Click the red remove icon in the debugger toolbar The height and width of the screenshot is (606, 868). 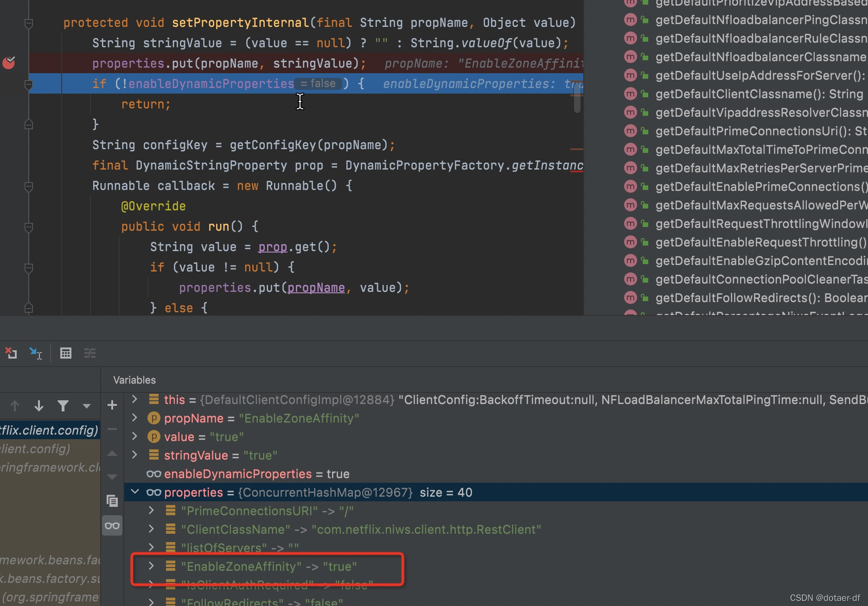(x=11, y=353)
